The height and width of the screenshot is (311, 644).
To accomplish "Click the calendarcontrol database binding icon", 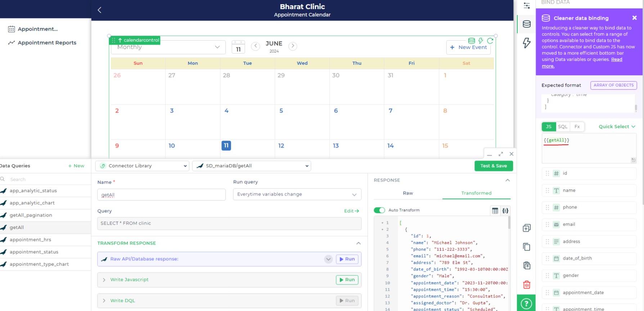I will [x=471, y=41].
